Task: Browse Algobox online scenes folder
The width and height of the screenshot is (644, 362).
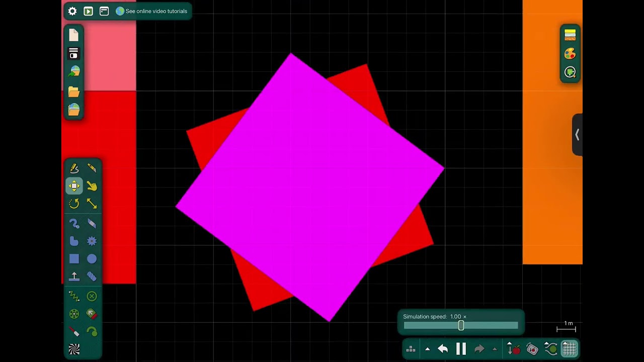Action: click(x=74, y=110)
